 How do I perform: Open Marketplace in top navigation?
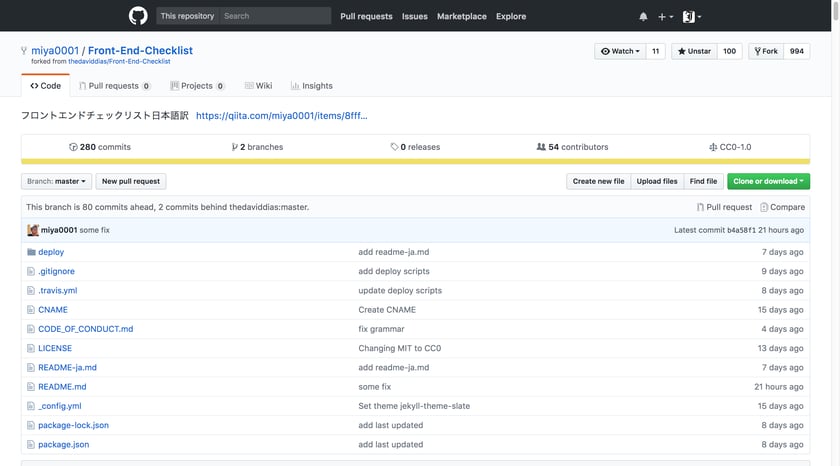pos(462,17)
